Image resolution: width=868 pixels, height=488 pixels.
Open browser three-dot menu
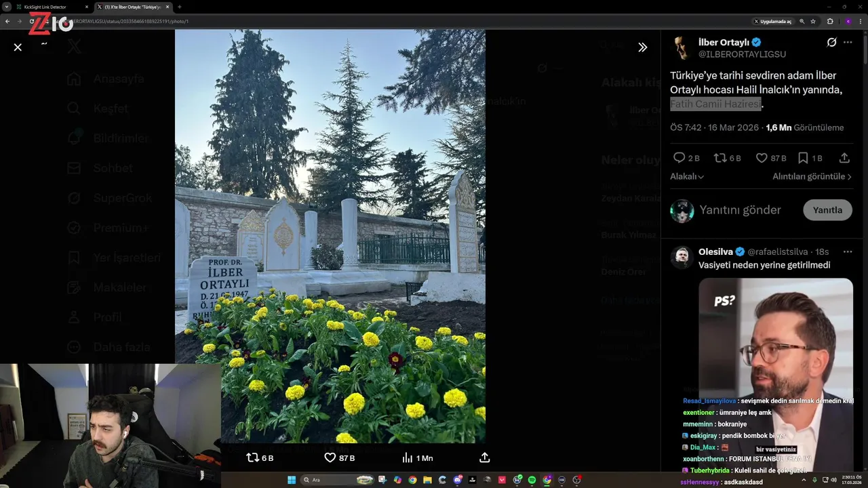pos(861,21)
